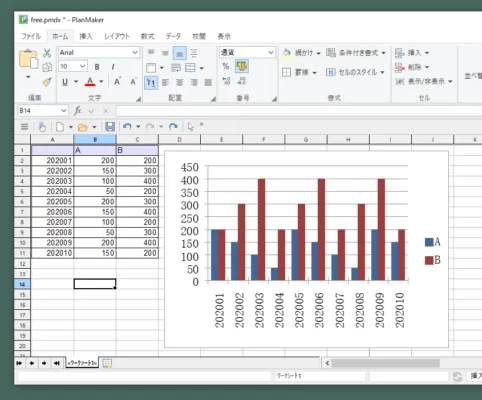The image size is (482, 400).
Task: Save file with the floppy disk icon
Action: (110, 127)
